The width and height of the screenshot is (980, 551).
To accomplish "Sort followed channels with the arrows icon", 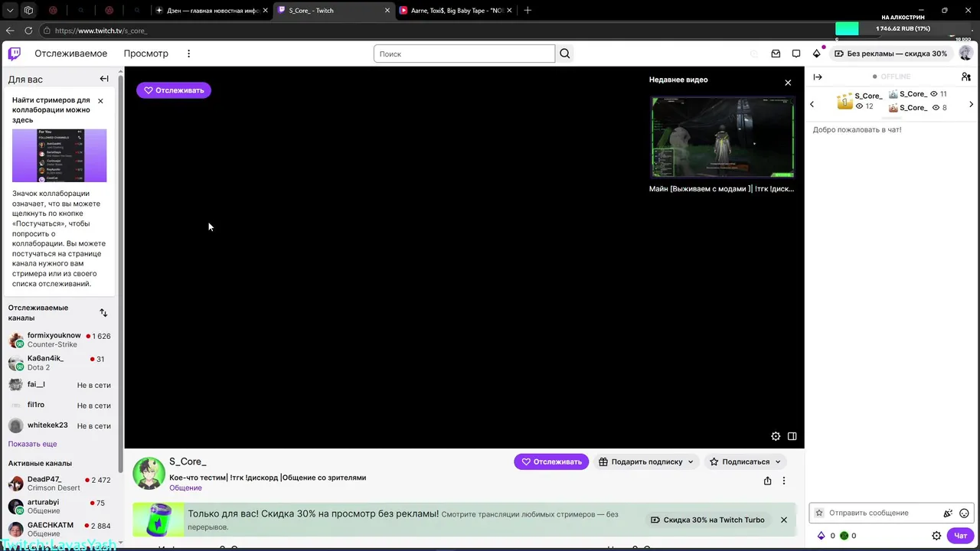I will coord(103,312).
